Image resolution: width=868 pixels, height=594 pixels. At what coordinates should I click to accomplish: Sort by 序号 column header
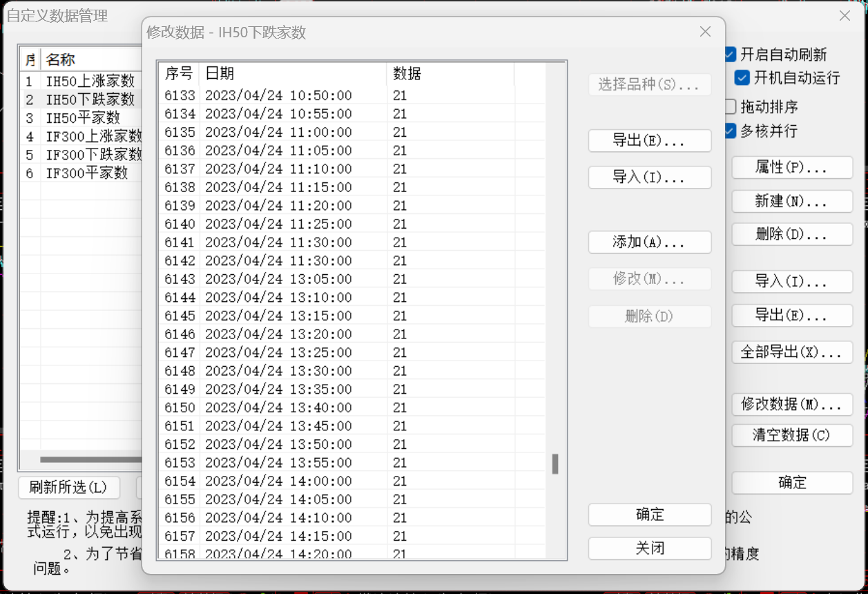[x=179, y=74]
